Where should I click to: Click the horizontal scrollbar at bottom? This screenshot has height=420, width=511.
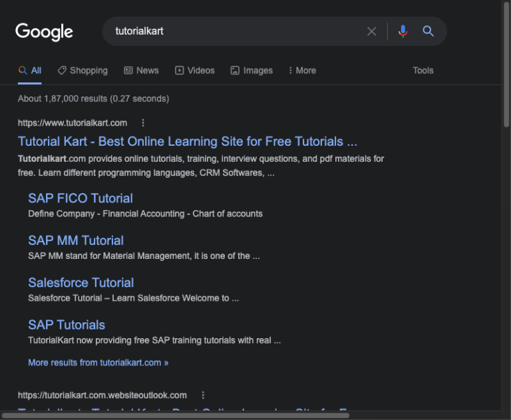(x=176, y=415)
